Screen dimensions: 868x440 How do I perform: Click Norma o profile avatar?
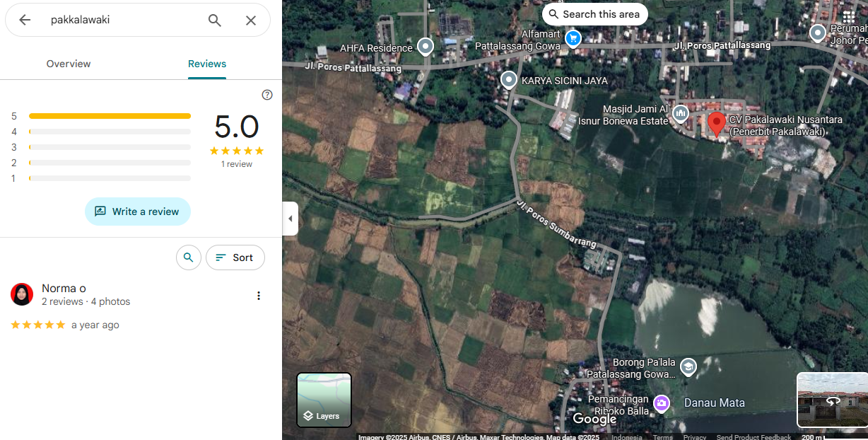click(22, 294)
